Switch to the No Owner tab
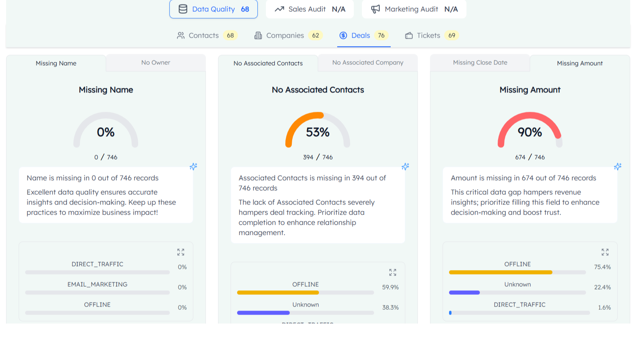644x362 pixels. 156,63
